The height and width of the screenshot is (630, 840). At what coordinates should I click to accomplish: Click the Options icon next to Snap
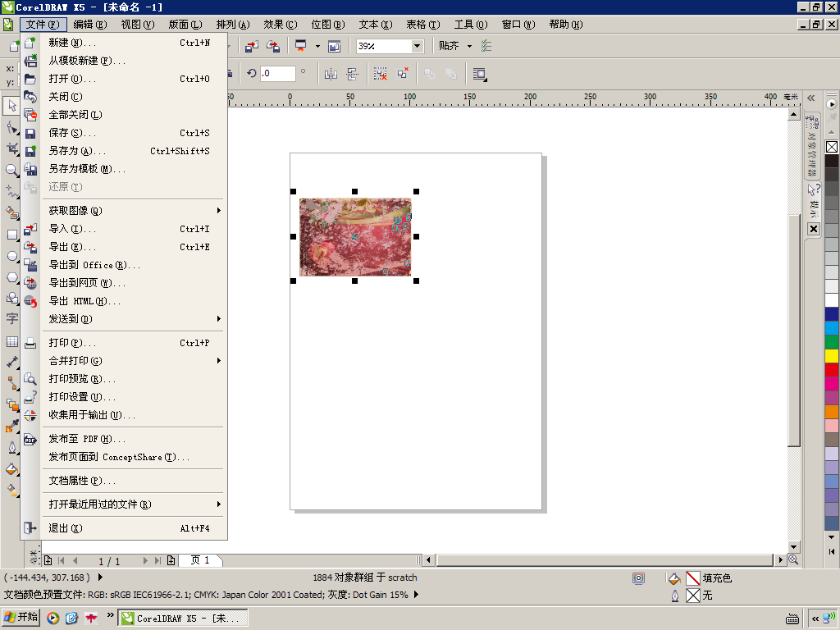pyautogui.click(x=486, y=46)
